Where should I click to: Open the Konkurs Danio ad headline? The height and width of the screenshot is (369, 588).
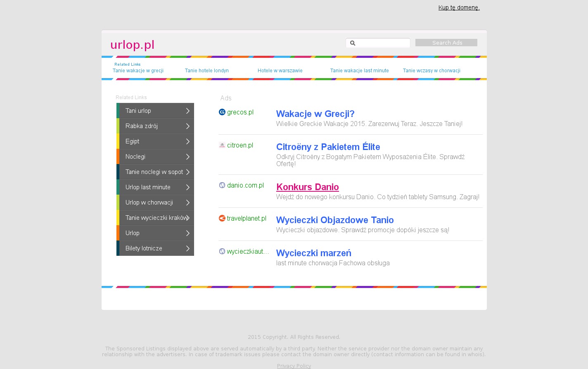point(307,187)
